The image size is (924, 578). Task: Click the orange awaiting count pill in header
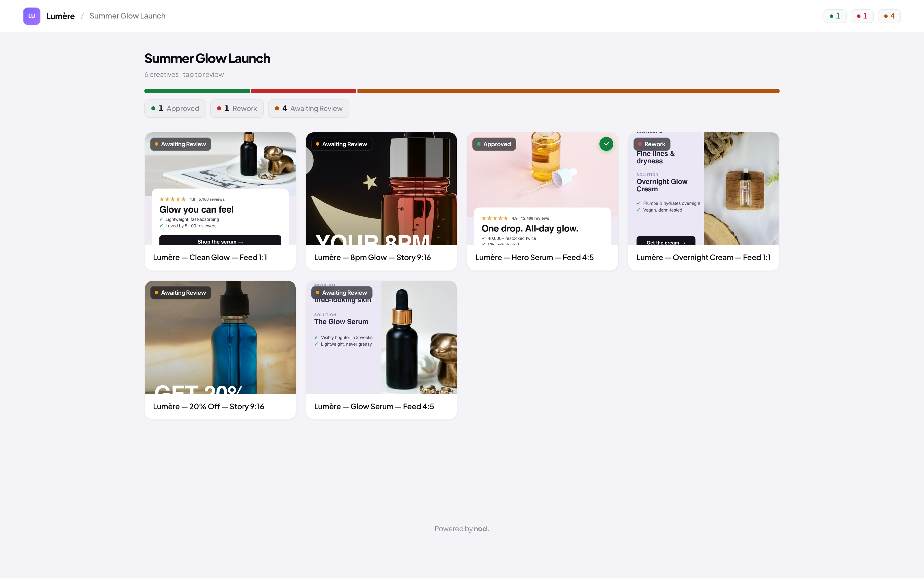(x=889, y=16)
